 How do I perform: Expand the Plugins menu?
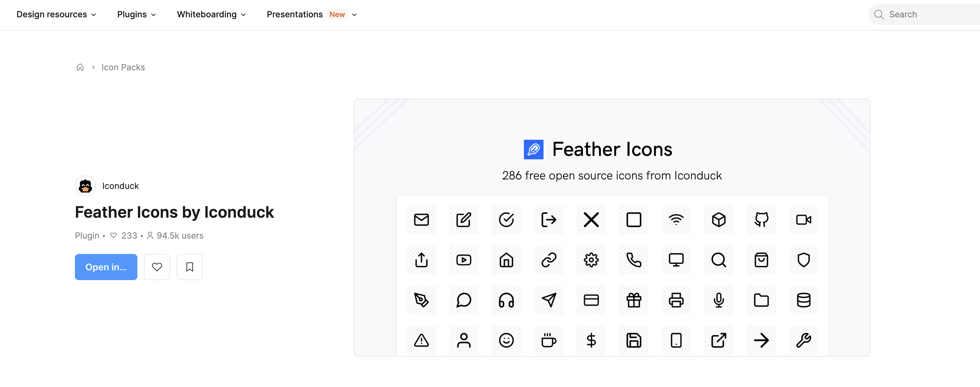click(x=136, y=14)
